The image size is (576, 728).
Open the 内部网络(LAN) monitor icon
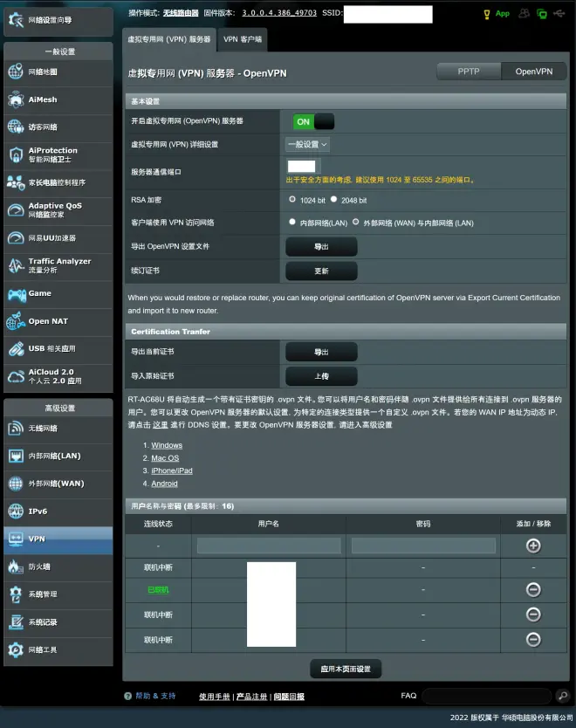click(x=16, y=456)
